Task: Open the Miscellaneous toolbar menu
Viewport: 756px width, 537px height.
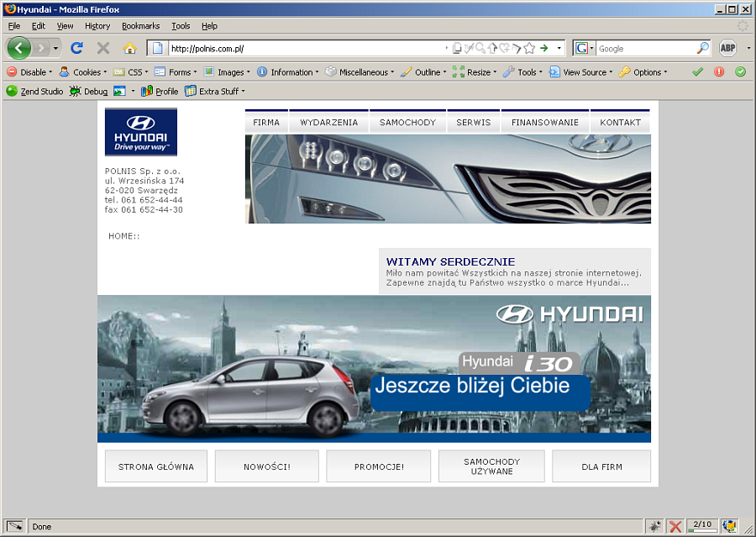Action: tap(360, 72)
